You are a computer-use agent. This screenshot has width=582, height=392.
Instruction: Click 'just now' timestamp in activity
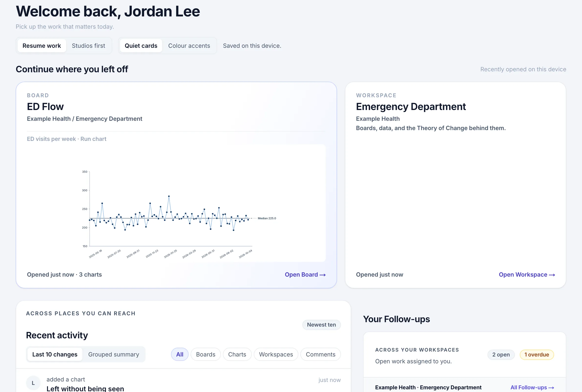point(329,380)
